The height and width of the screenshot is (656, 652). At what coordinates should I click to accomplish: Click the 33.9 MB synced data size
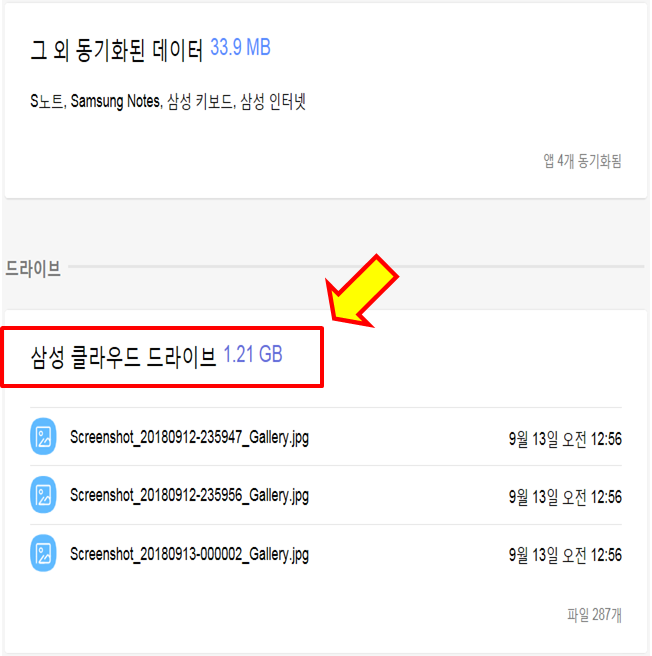[x=240, y=47]
